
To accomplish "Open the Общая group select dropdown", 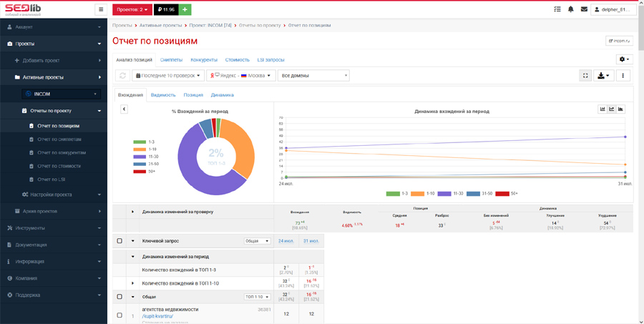I will (258, 241).
